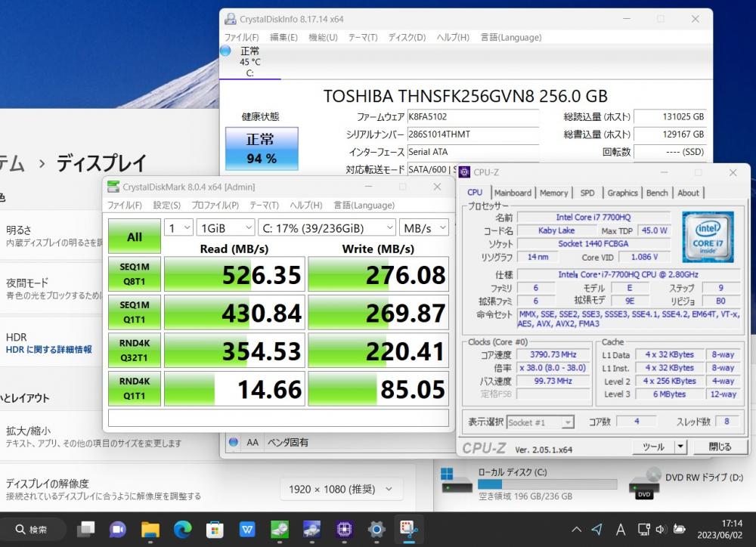The height and width of the screenshot is (547, 756).
Task: Run the RND4K Q32T1 test
Action: (135, 351)
